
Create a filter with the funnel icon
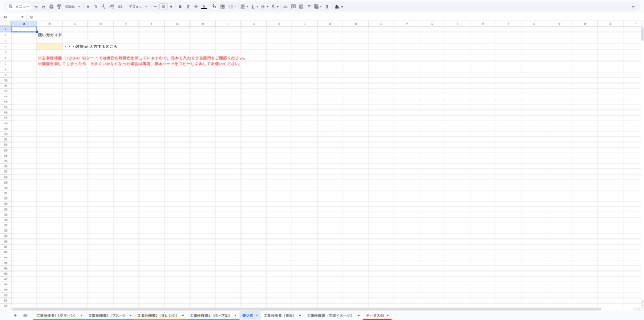coord(309,7)
